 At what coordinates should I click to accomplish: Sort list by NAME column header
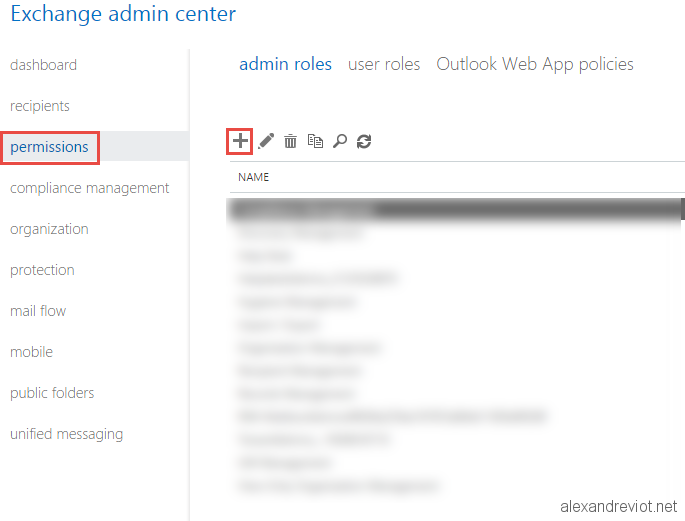[253, 177]
